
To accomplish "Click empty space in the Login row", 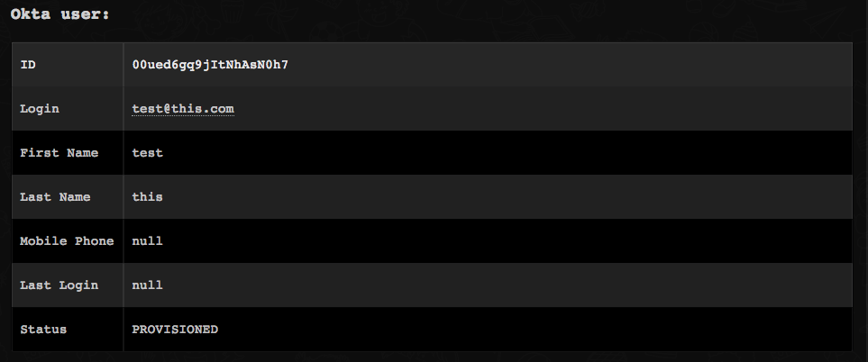I will pos(541,109).
